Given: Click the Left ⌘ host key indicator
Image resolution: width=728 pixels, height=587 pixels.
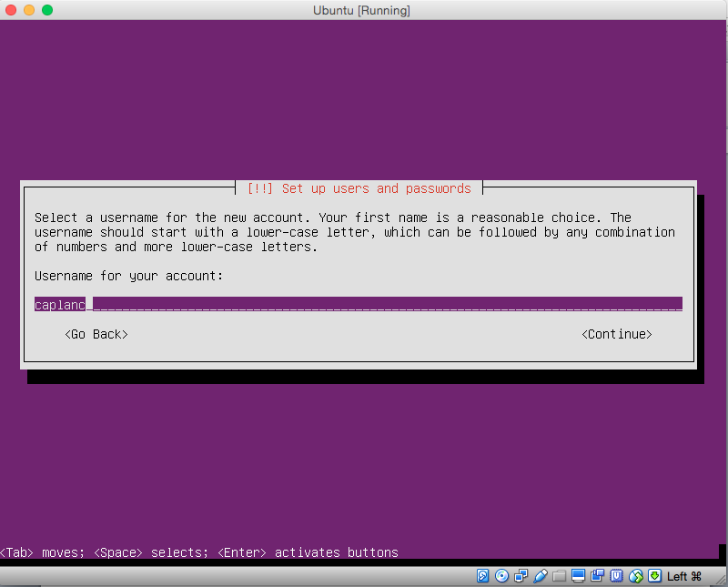Looking at the screenshot, I should pos(684,576).
